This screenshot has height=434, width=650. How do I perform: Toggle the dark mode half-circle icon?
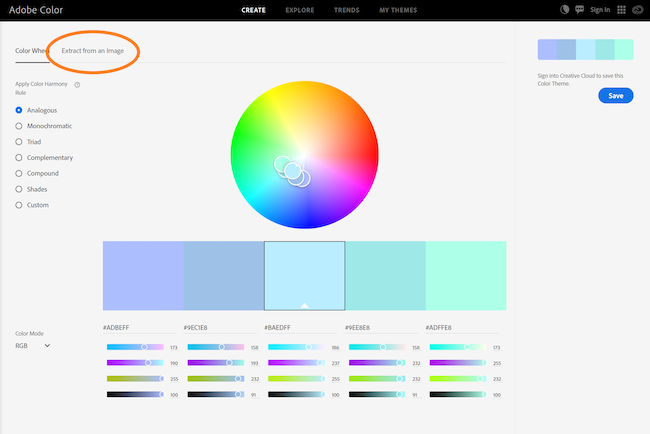pos(565,10)
